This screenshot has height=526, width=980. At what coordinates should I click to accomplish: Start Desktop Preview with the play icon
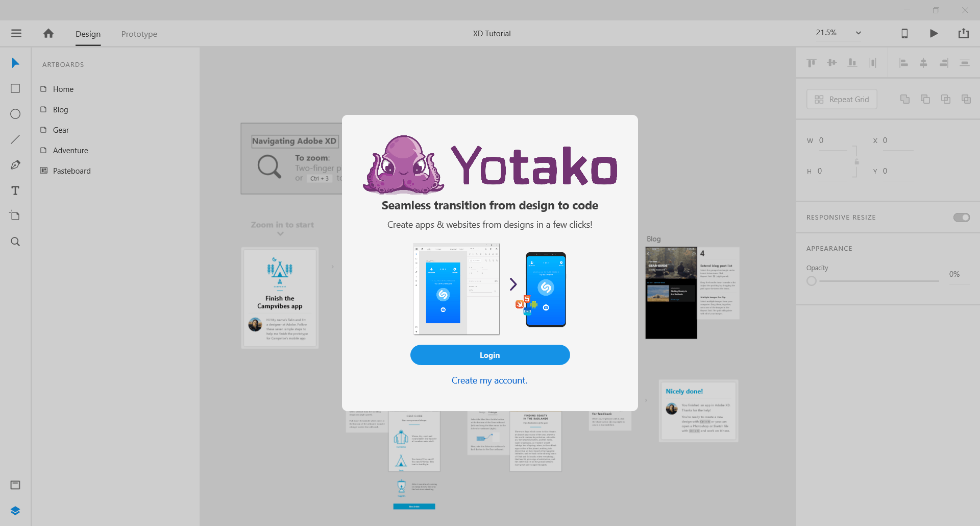933,33
